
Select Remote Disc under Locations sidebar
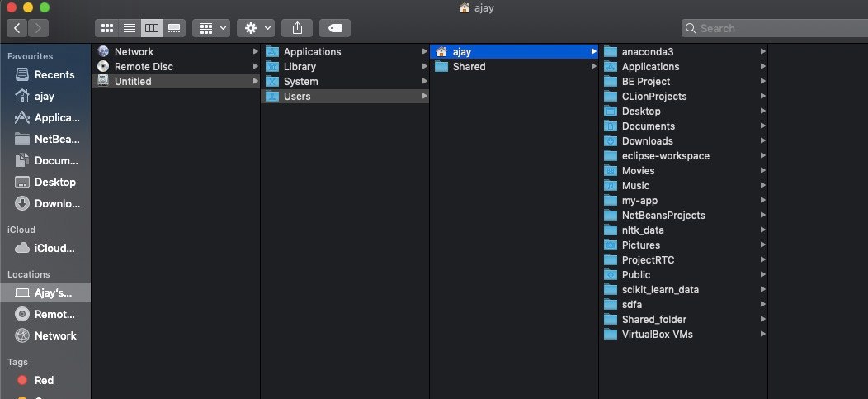[45, 314]
